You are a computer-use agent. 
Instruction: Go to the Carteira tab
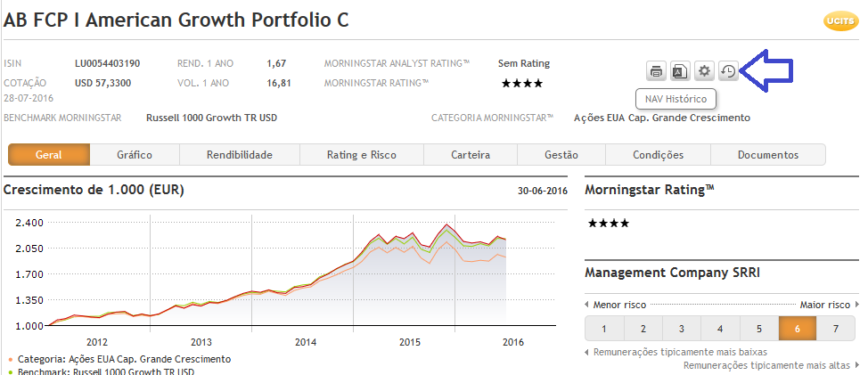[x=471, y=155]
